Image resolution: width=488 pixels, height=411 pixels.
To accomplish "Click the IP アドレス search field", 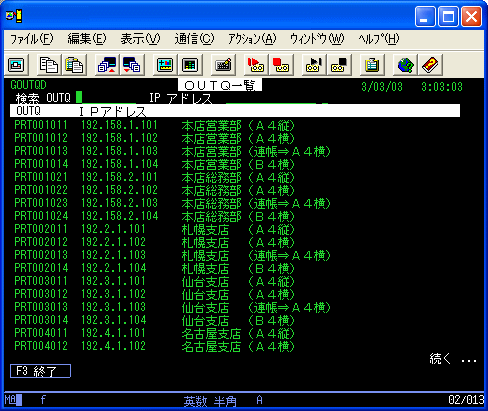I will click(277, 99).
